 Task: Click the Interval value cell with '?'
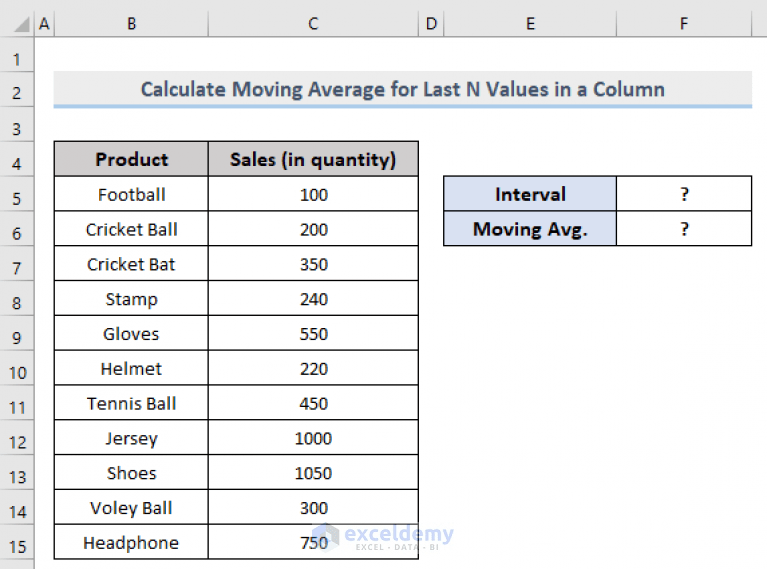click(684, 194)
